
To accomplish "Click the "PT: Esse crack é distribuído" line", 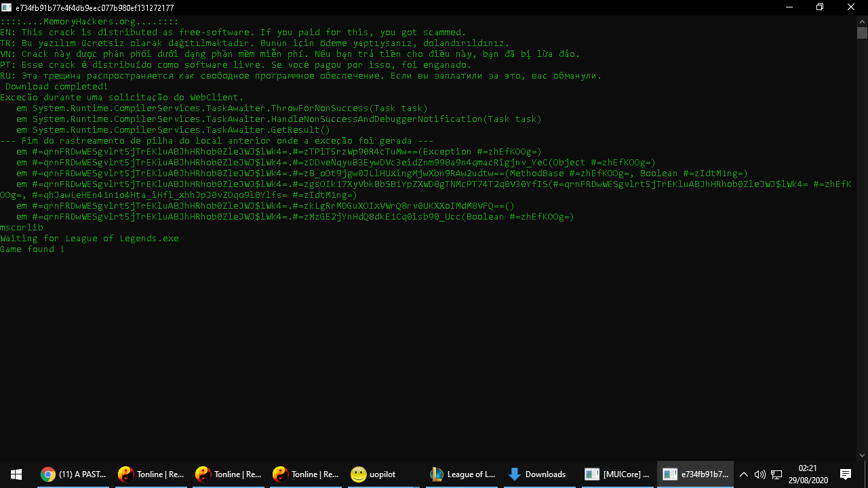I will pyautogui.click(x=236, y=65).
